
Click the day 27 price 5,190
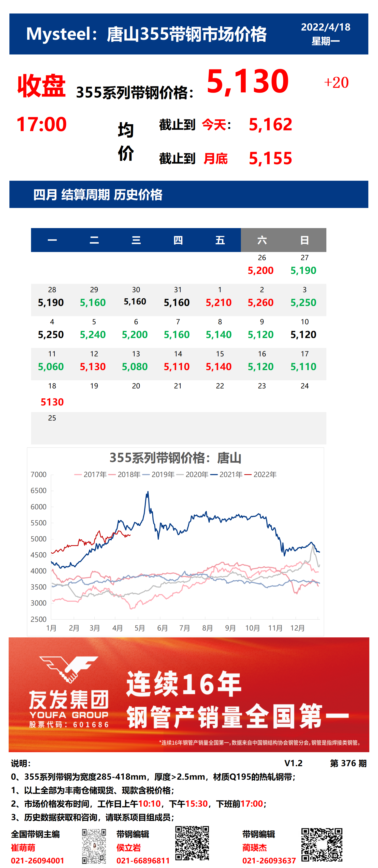[303, 270]
